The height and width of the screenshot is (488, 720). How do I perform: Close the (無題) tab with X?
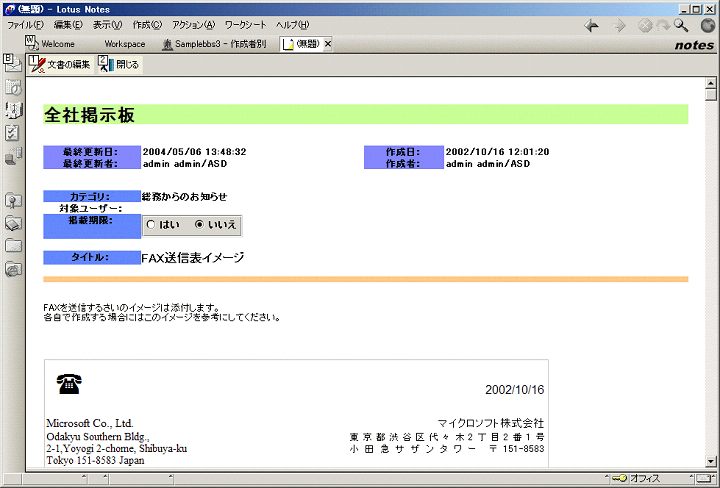328,44
